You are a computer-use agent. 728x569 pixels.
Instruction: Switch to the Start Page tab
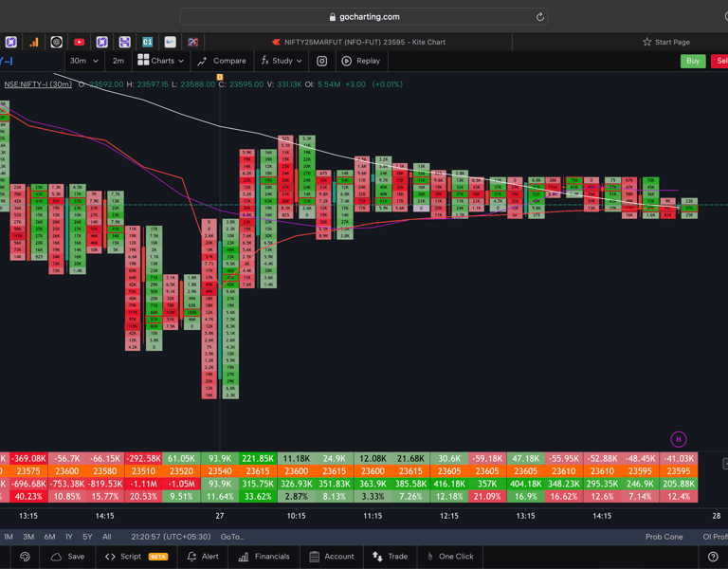tap(666, 42)
